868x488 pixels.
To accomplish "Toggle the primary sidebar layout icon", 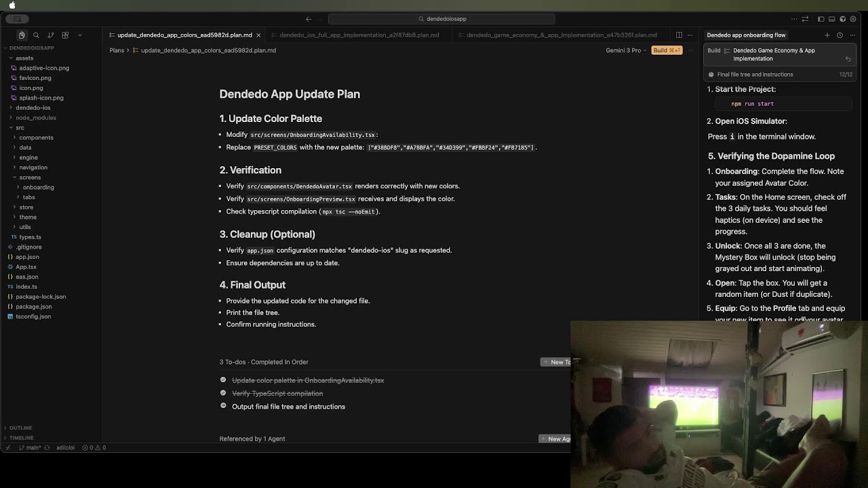I will click(821, 19).
